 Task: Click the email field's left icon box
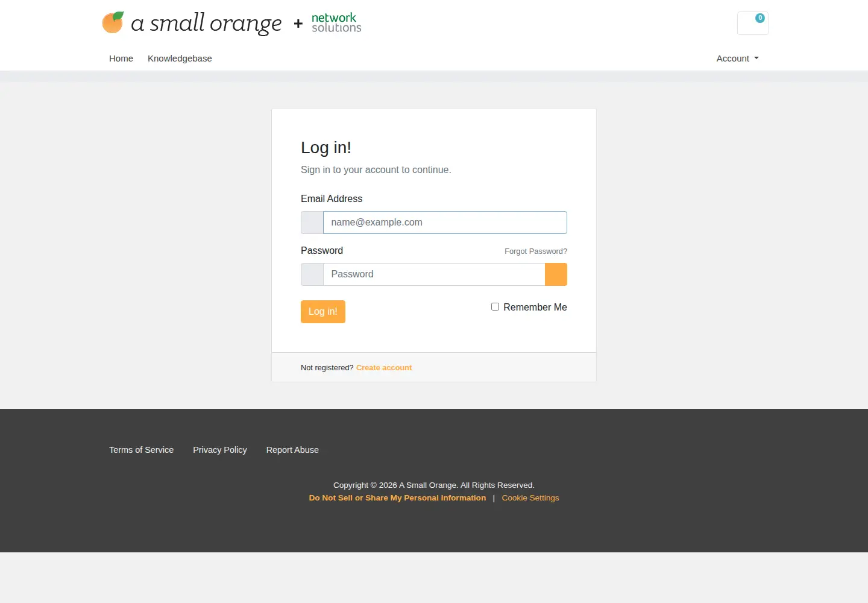tap(312, 223)
